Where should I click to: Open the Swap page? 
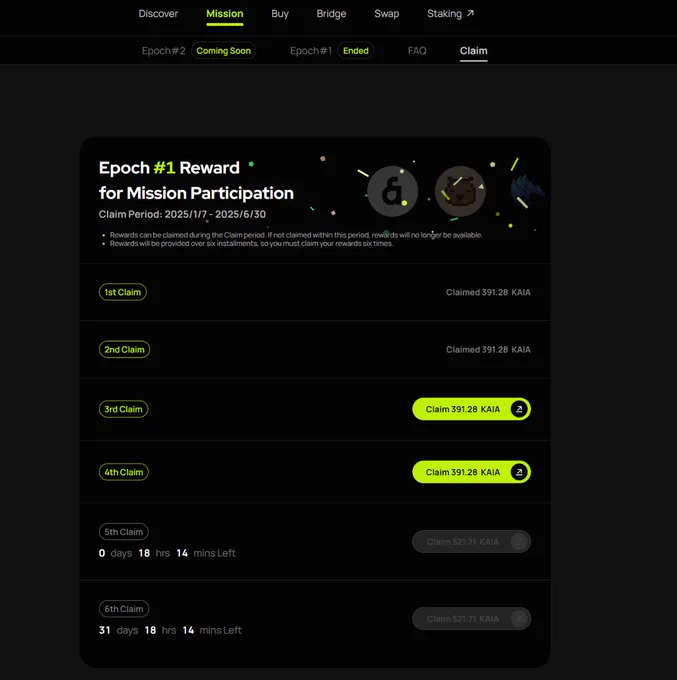click(x=386, y=14)
